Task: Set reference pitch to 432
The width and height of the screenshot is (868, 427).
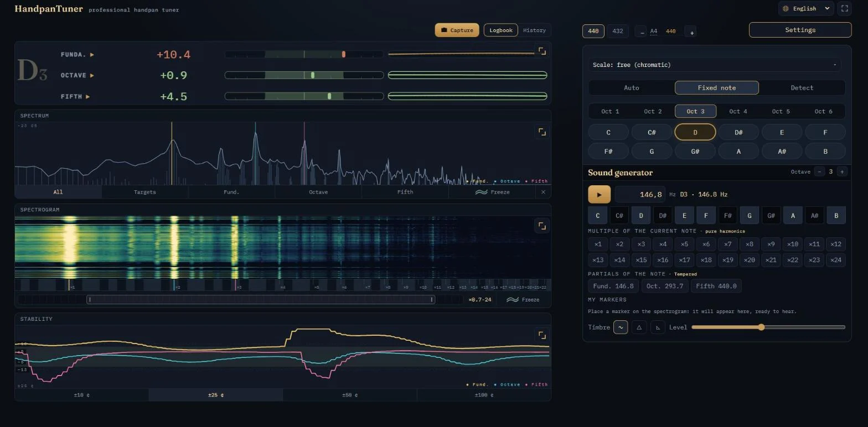Action: (x=618, y=31)
